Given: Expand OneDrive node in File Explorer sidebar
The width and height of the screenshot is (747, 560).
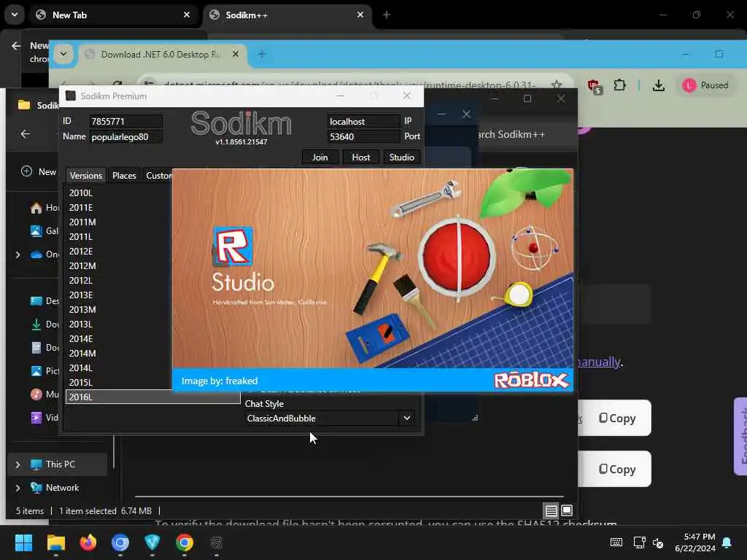Looking at the screenshot, I should pos(18,254).
